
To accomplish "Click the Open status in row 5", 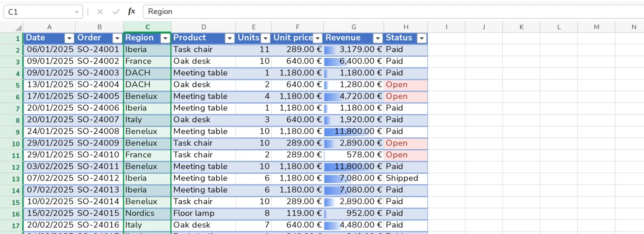I will pyautogui.click(x=406, y=85).
